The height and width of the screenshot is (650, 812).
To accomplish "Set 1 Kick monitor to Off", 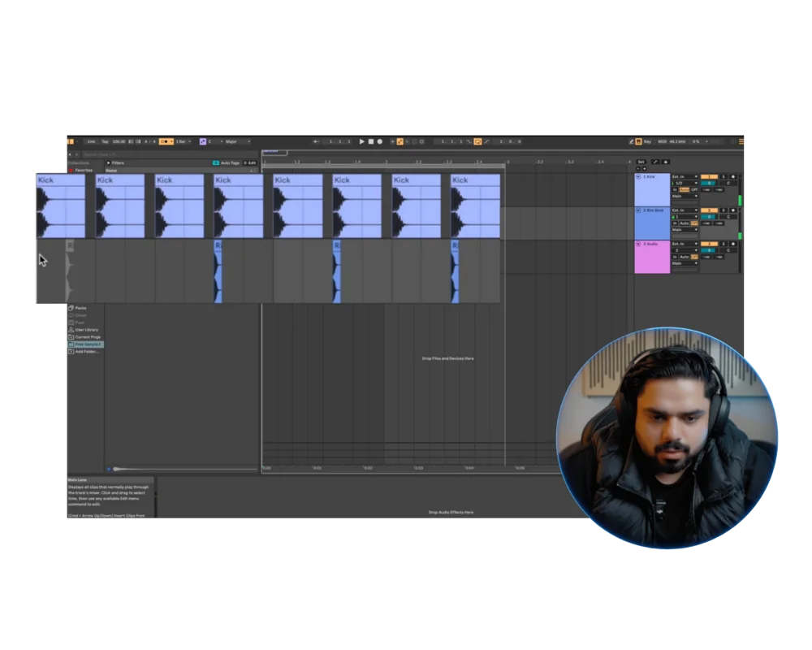I will click(694, 189).
